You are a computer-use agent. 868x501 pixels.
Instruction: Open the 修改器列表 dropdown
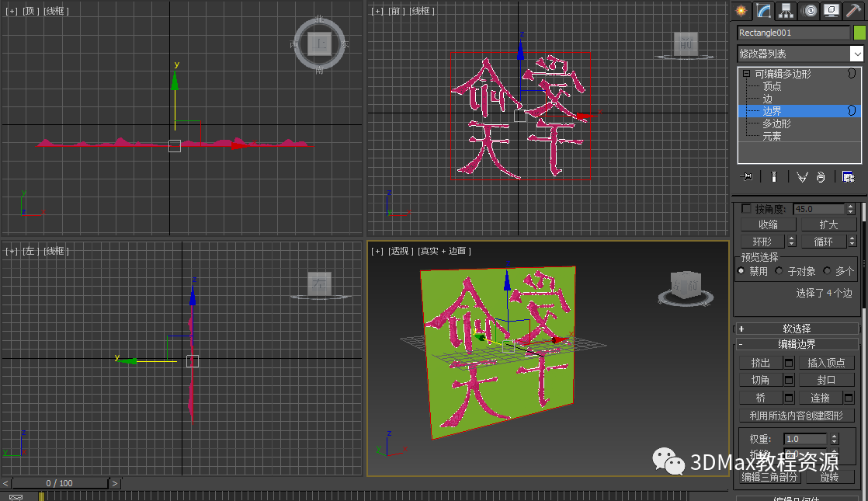[x=856, y=54]
